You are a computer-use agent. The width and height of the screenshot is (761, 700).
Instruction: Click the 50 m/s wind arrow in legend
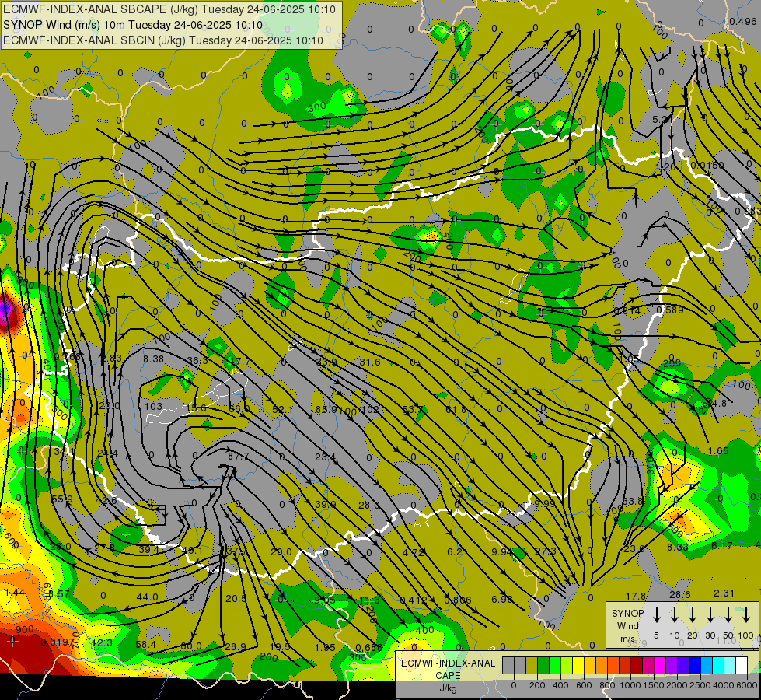pos(728,614)
